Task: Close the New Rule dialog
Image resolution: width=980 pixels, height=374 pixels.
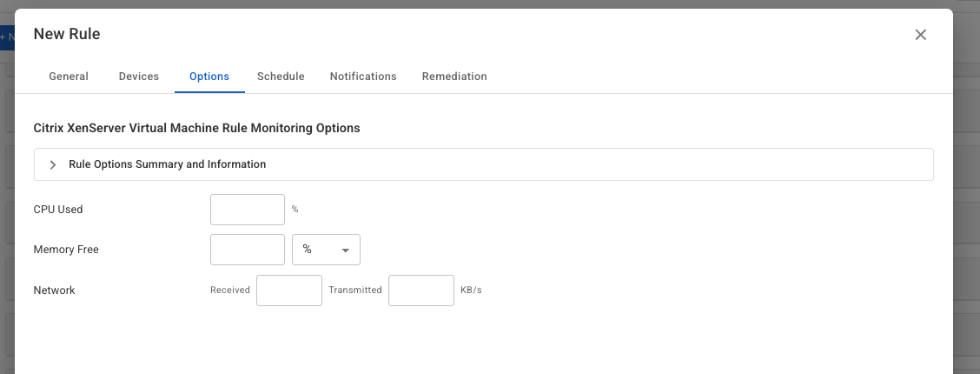Action: pyautogui.click(x=920, y=35)
